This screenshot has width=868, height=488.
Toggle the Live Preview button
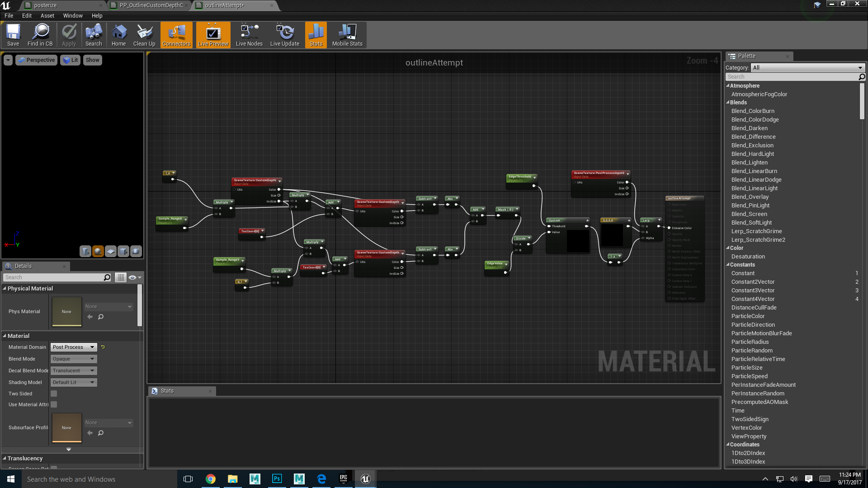click(213, 35)
